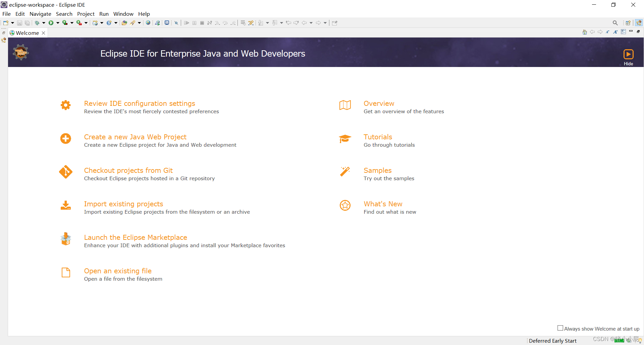Image resolution: width=644 pixels, height=345 pixels.
Task: Open the Navigate menu
Action: (x=40, y=14)
